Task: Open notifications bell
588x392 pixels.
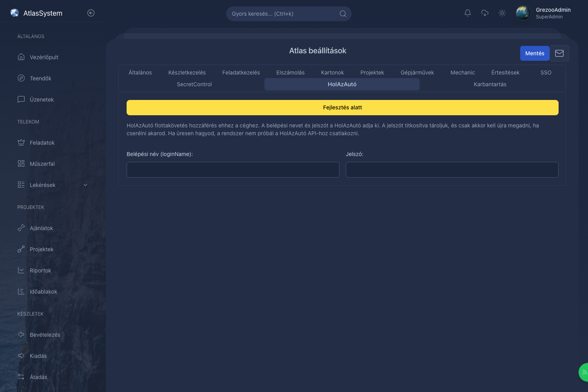Action: pos(468,13)
